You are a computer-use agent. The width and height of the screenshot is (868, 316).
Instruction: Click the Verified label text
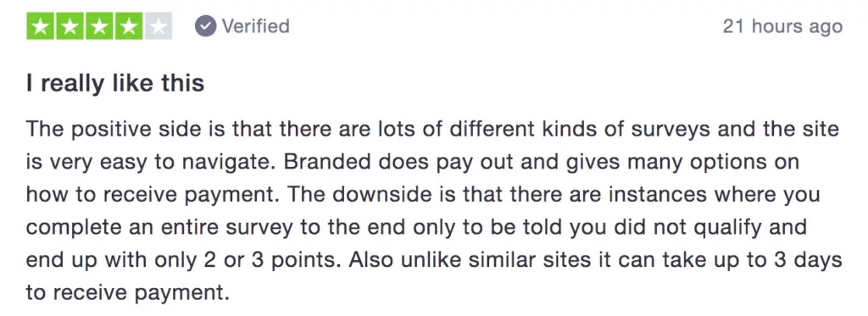click(x=255, y=26)
